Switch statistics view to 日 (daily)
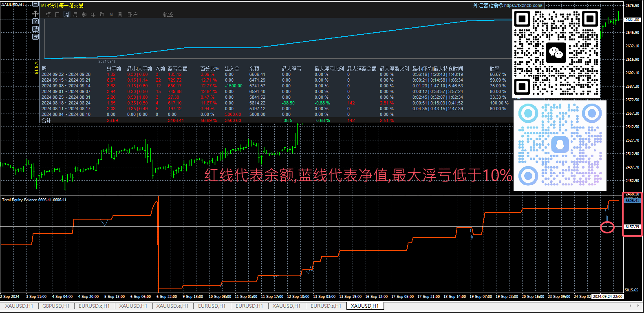The image size is (644, 313). click(57, 14)
